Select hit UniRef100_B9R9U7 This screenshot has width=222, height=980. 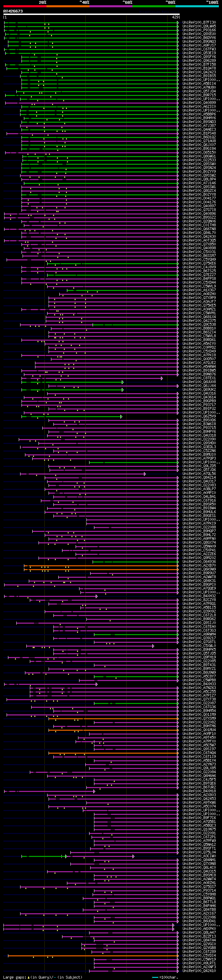[199, 573]
